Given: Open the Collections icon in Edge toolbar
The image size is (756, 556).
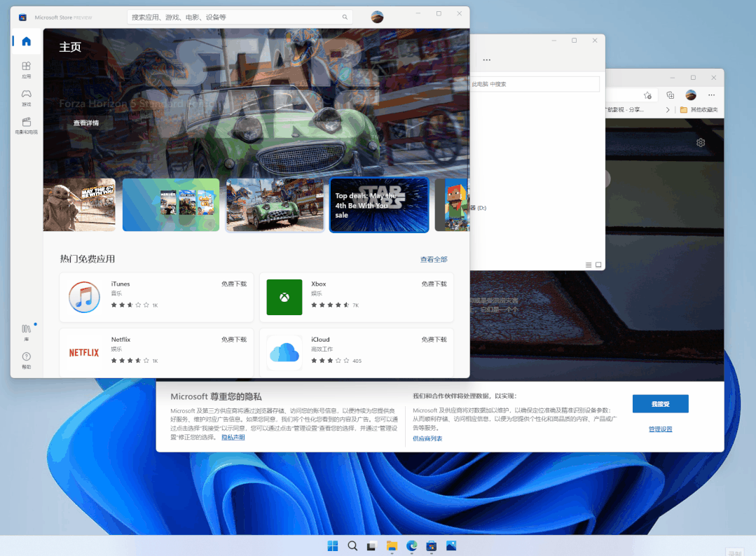Looking at the screenshot, I should click(x=671, y=95).
